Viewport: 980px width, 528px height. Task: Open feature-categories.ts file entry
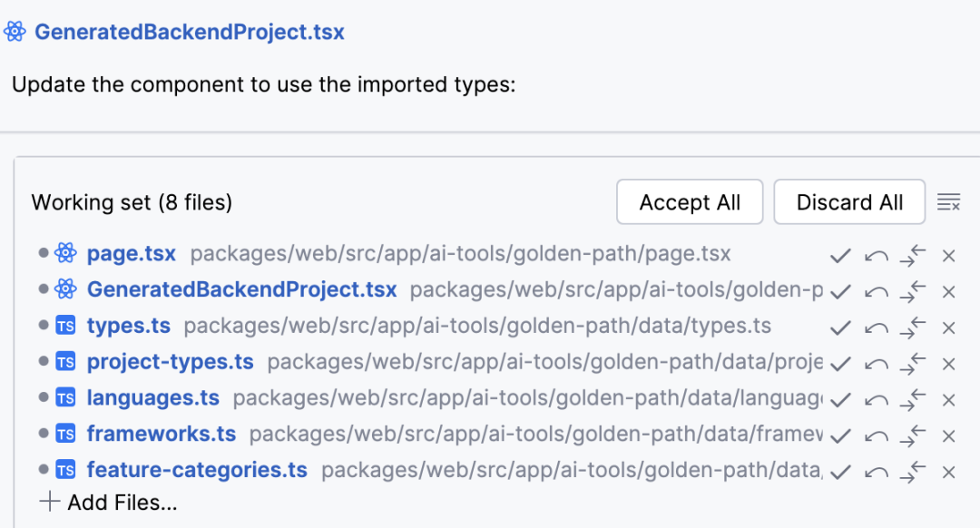point(196,471)
